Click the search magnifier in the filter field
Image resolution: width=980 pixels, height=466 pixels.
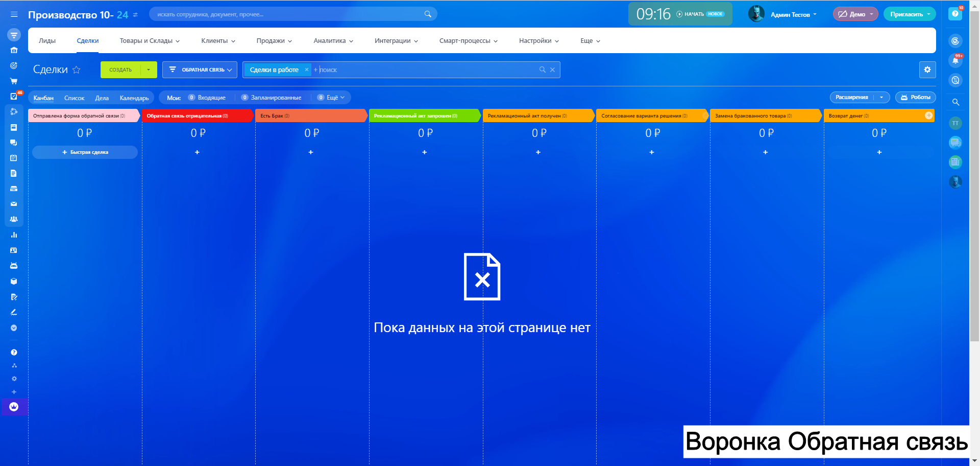click(542, 69)
